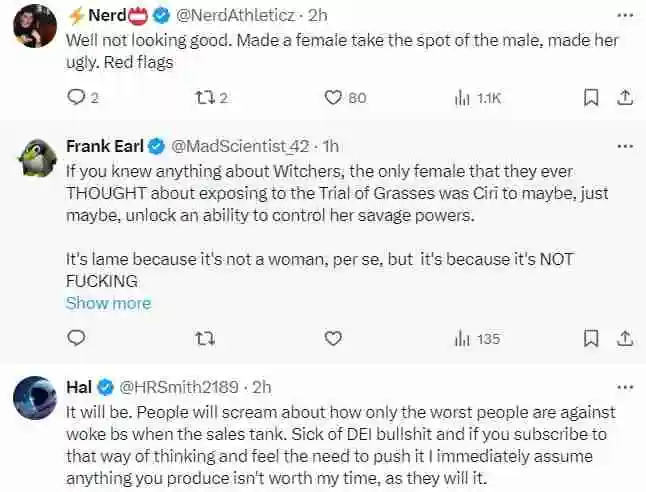Open more options for NerdAthleticz tweet

(625, 15)
